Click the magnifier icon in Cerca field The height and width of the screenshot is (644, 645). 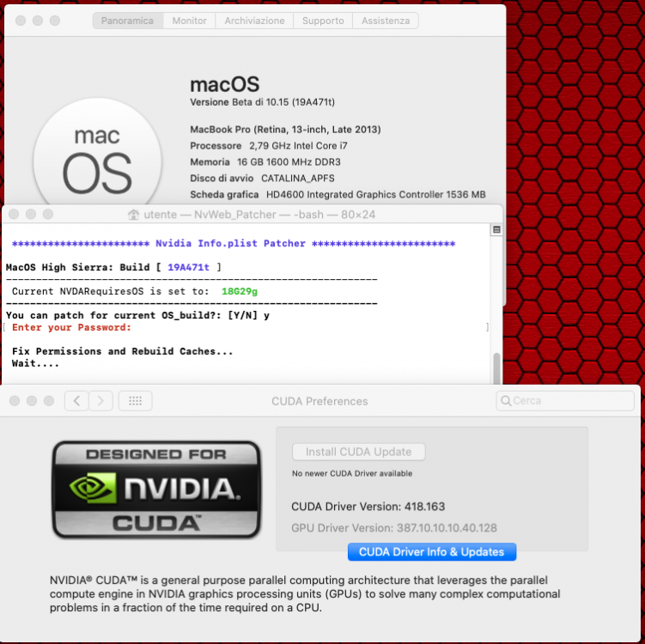pyautogui.click(x=506, y=400)
